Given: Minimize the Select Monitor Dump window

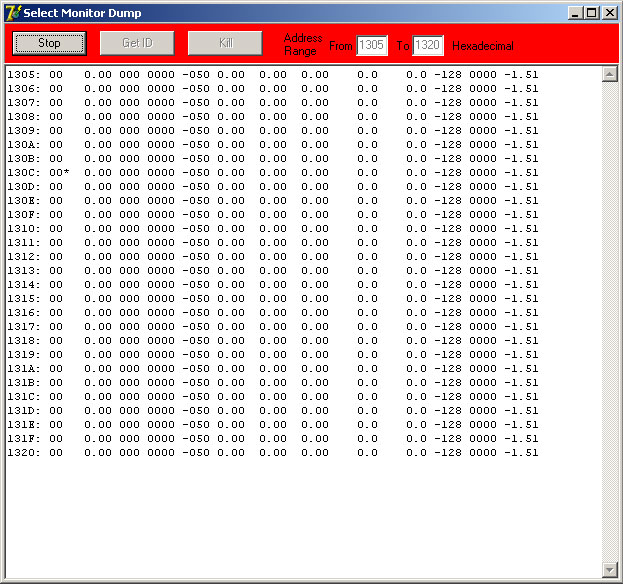Looking at the screenshot, I should coord(575,13).
